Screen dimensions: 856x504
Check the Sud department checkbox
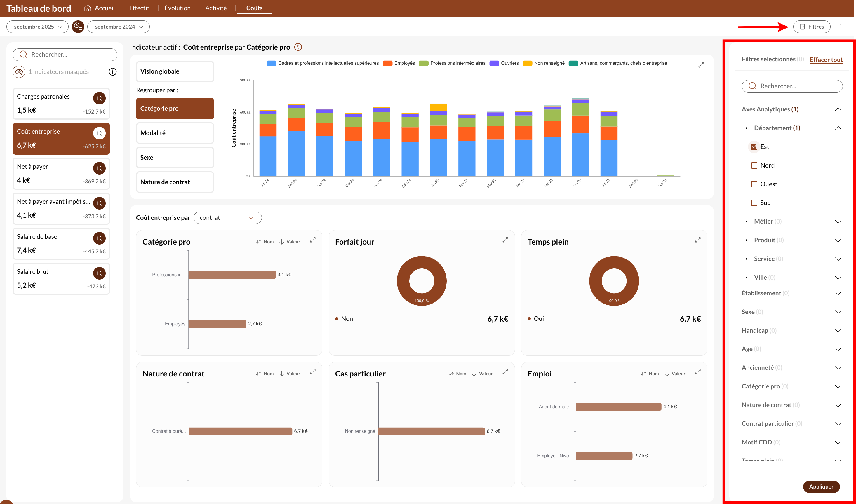click(754, 203)
